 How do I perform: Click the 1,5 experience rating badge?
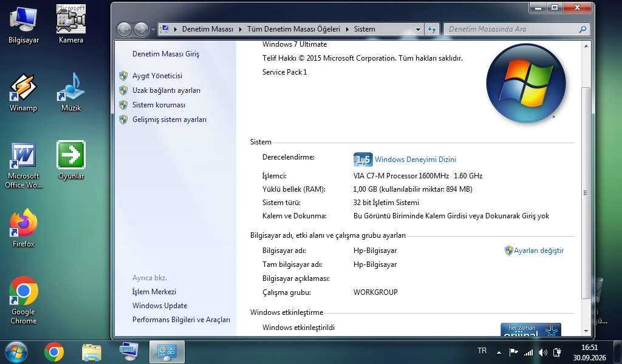[363, 160]
